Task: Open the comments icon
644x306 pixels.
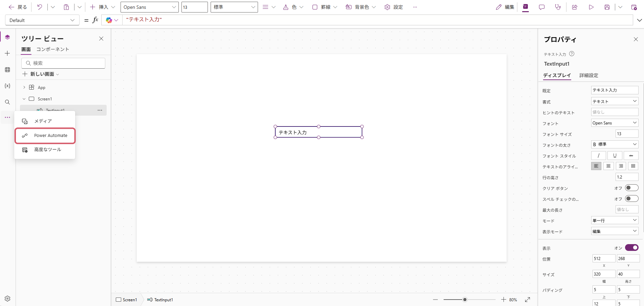Action: point(542,7)
